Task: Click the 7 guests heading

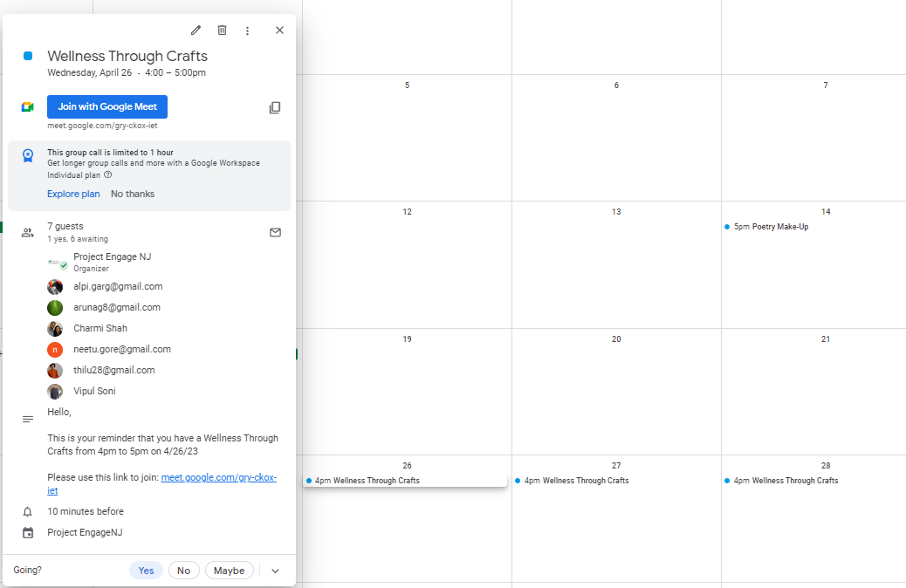Action: [65, 227]
